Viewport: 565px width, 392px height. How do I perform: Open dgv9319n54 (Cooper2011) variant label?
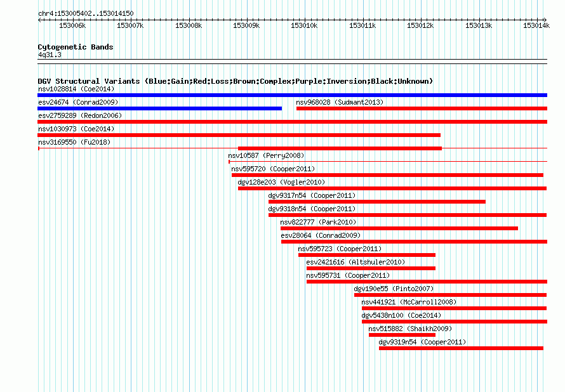pyautogui.click(x=422, y=342)
